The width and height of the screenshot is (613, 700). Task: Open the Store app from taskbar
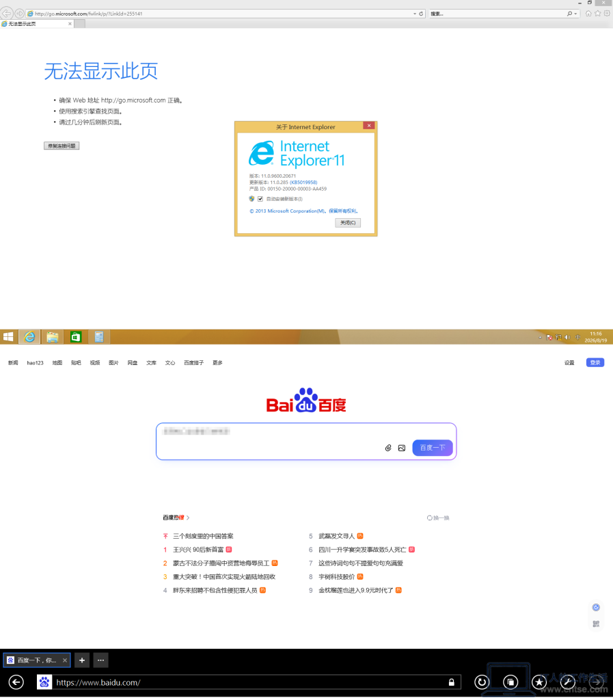[76, 337]
